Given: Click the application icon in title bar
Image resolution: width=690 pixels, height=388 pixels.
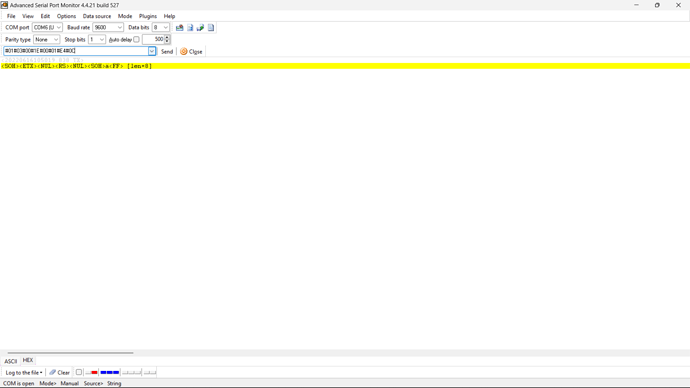Looking at the screenshot, I should pos(4,5).
